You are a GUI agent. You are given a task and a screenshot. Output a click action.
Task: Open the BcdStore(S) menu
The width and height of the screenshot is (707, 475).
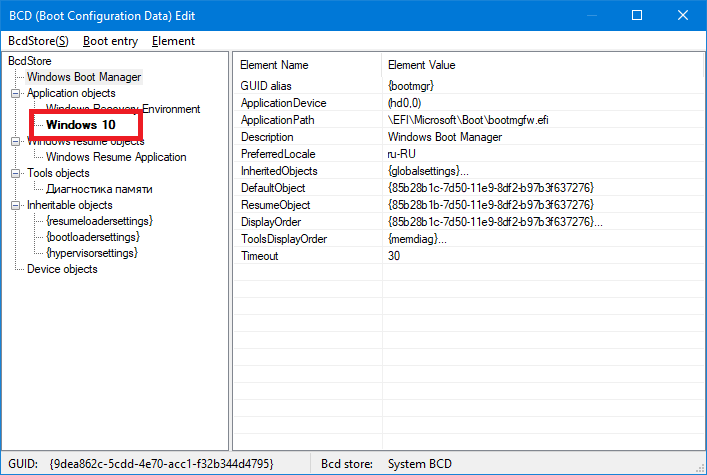pos(38,41)
